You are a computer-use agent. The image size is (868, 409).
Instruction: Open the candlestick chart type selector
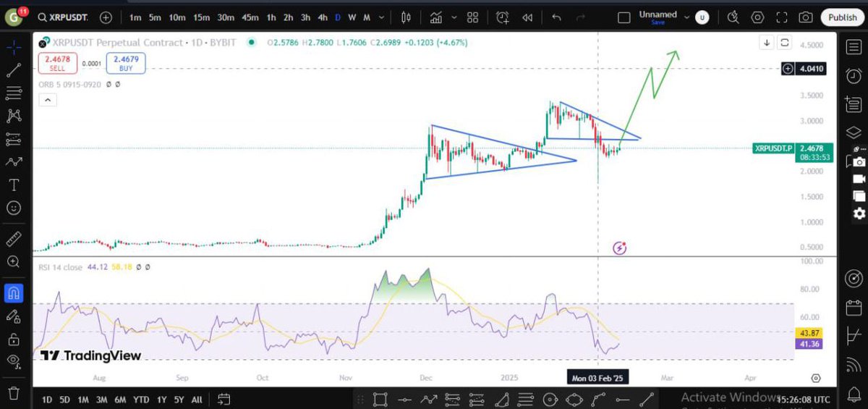(407, 17)
